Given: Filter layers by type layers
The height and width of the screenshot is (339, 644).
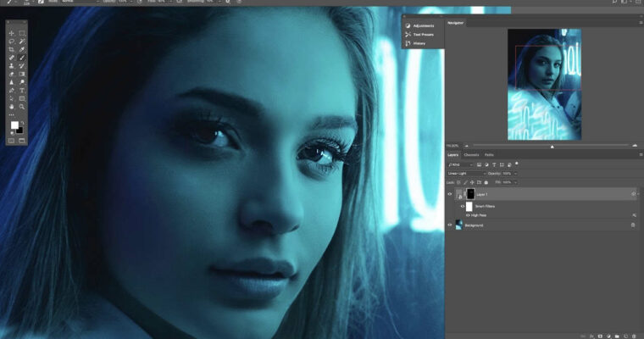Looking at the screenshot, I should [494, 164].
